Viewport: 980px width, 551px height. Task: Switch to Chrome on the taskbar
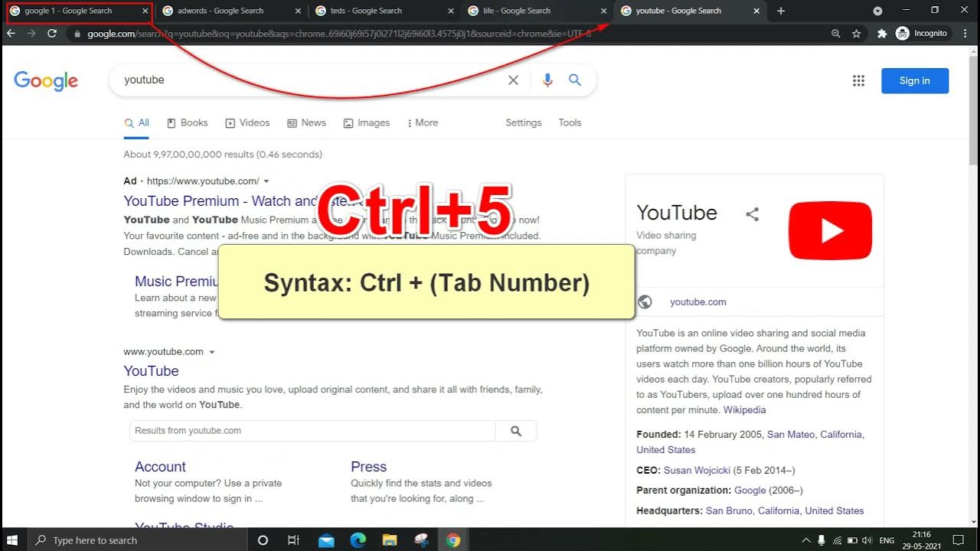click(453, 540)
